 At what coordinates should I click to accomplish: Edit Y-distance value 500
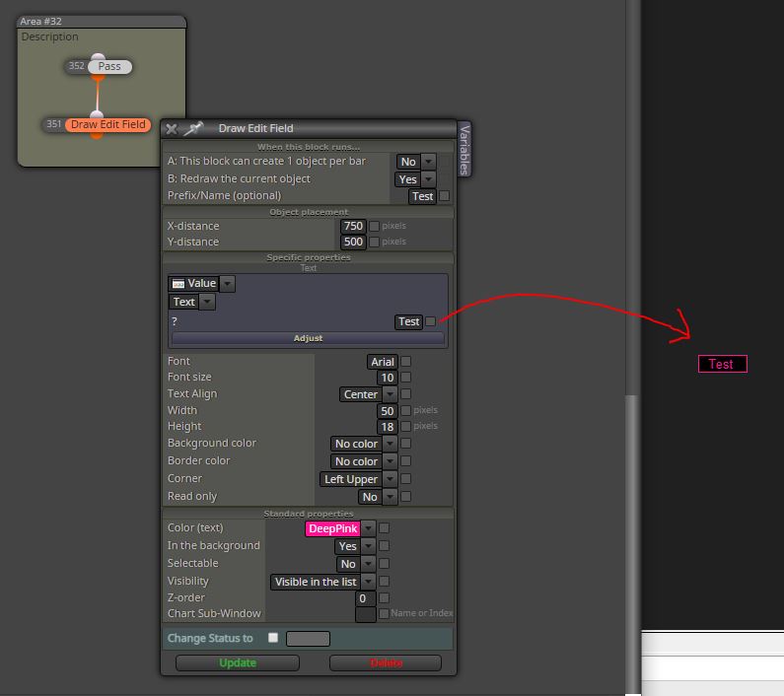coord(353,242)
